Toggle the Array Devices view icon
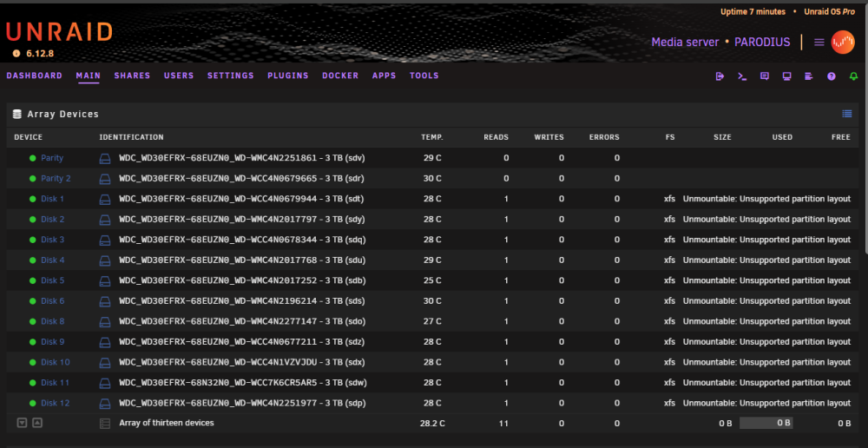The height and width of the screenshot is (448, 868). (847, 114)
